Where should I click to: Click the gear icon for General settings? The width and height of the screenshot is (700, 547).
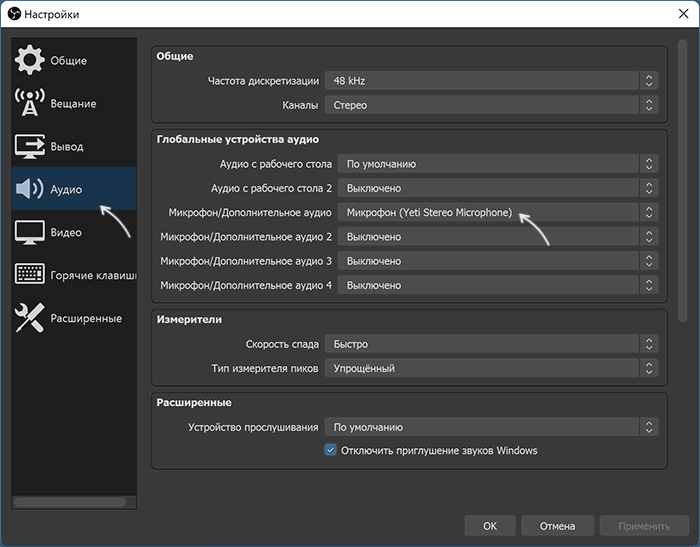click(30, 60)
